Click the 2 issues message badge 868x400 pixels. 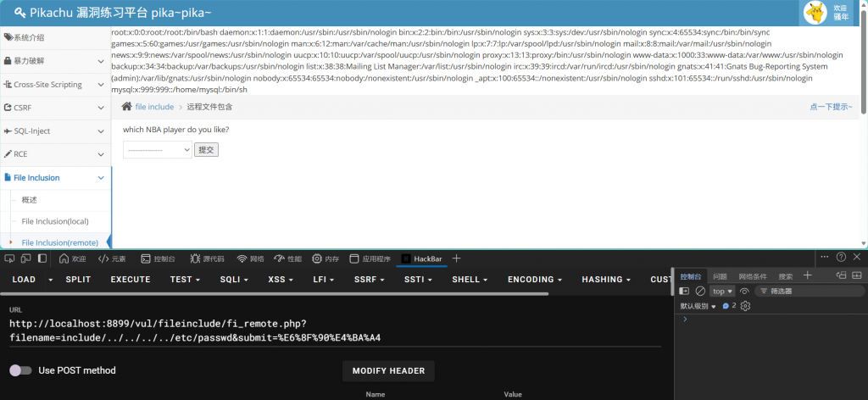pos(729,305)
